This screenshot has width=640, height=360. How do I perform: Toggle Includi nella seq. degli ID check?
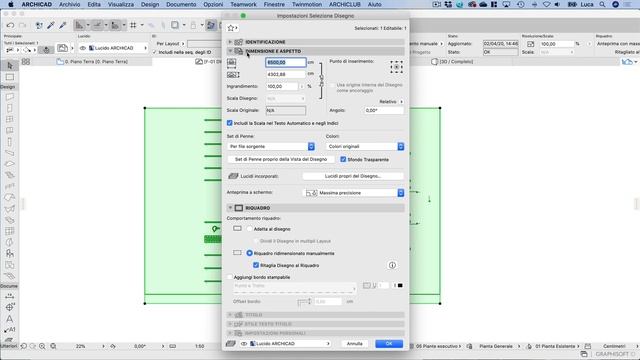pos(155,52)
